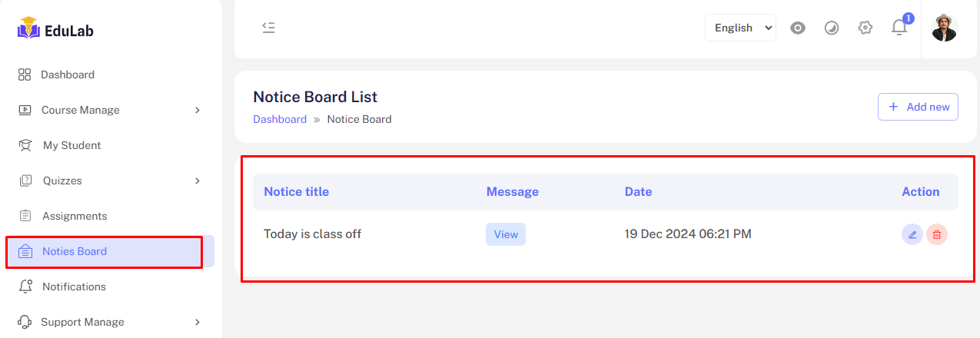Open the English language dropdown
This screenshot has height=338, width=980.
[740, 28]
